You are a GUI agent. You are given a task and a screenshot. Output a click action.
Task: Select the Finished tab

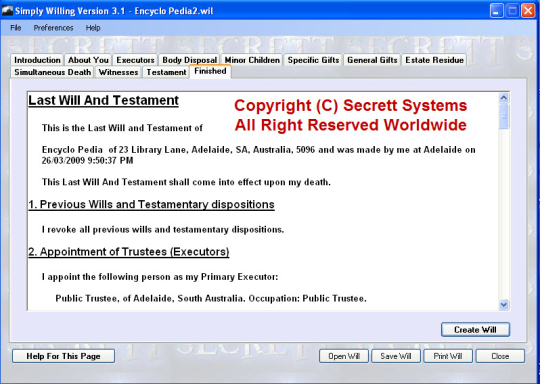210,71
